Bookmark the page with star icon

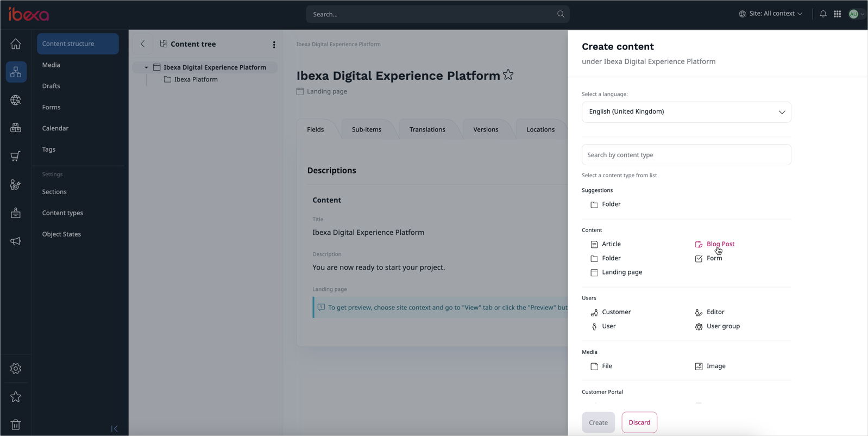[x=508, y=75]
